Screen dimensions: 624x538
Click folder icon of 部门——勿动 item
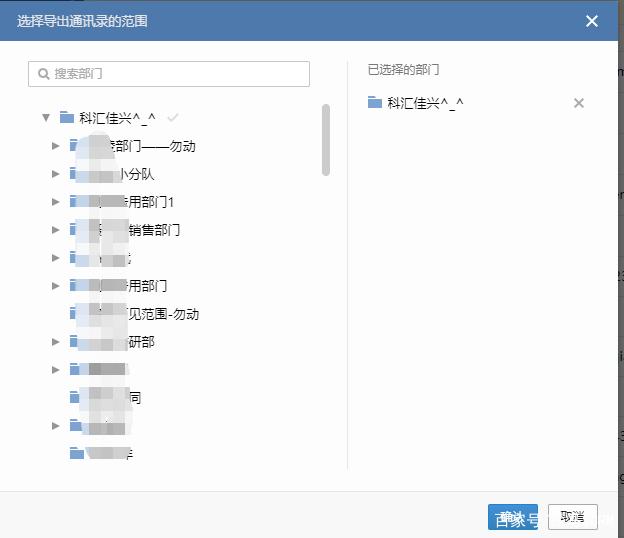point(74,145)
